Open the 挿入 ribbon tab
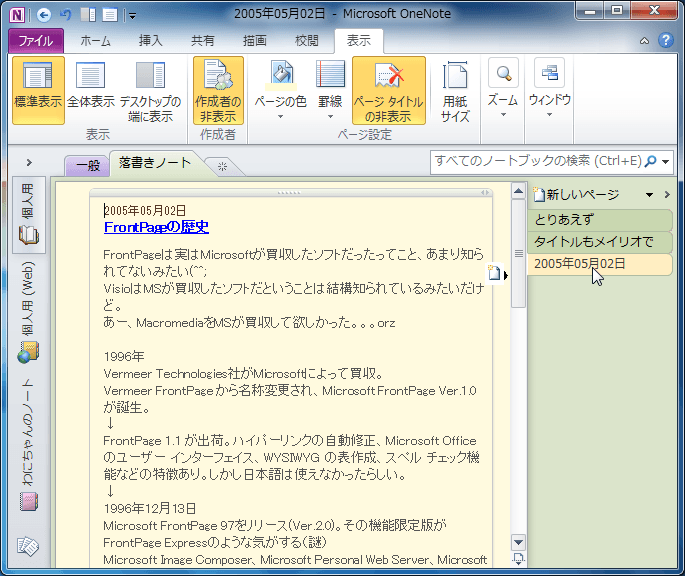 tap(150, 41)
